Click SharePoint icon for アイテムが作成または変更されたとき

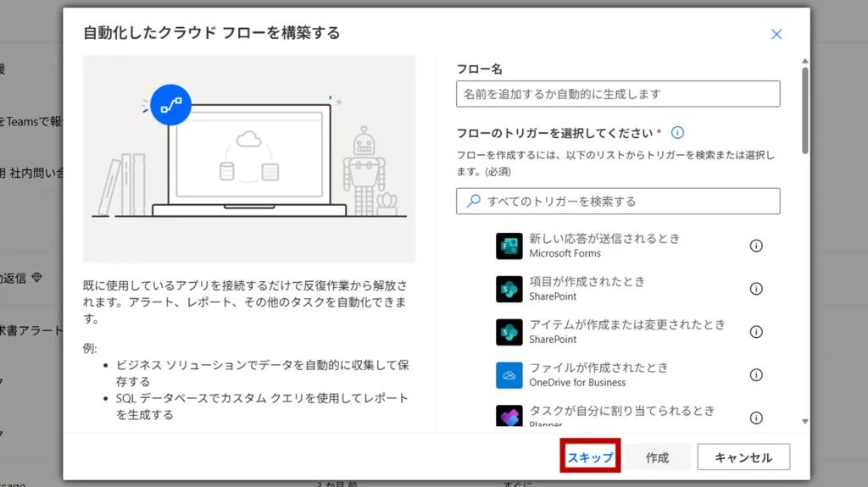(x=509, y=332)
